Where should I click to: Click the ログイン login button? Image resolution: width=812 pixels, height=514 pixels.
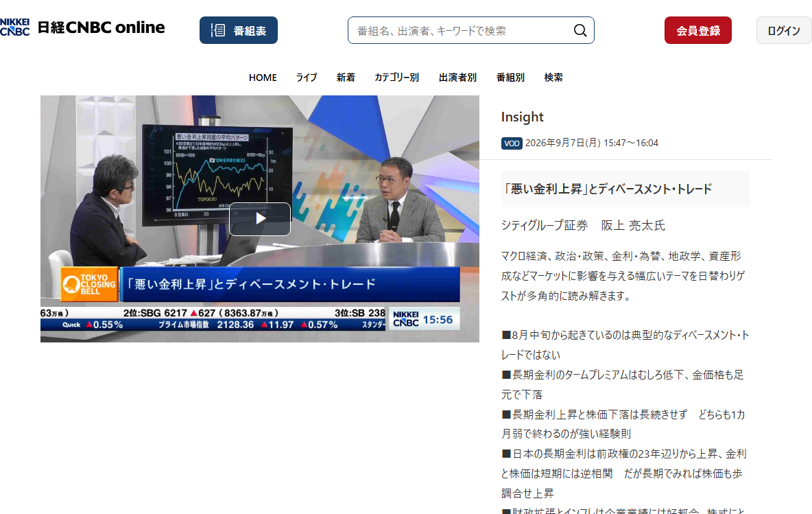coord(783,30)
